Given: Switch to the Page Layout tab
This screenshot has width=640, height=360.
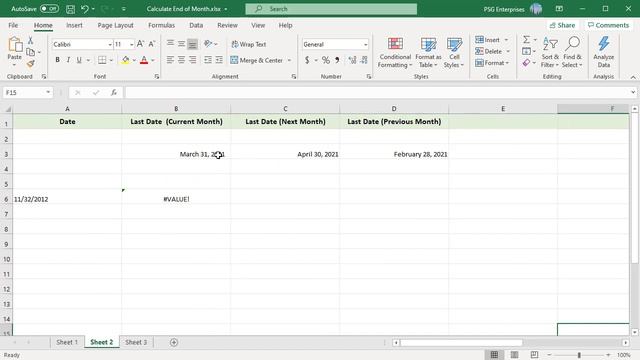Looking at the screenshot, I should 116,25.
